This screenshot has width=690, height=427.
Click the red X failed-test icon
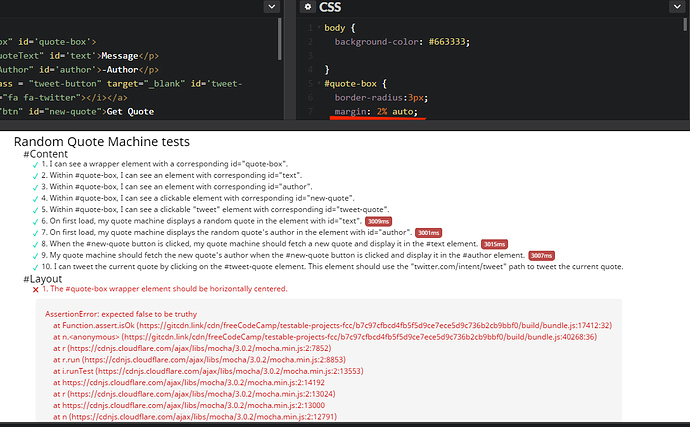tap(36, 290)
